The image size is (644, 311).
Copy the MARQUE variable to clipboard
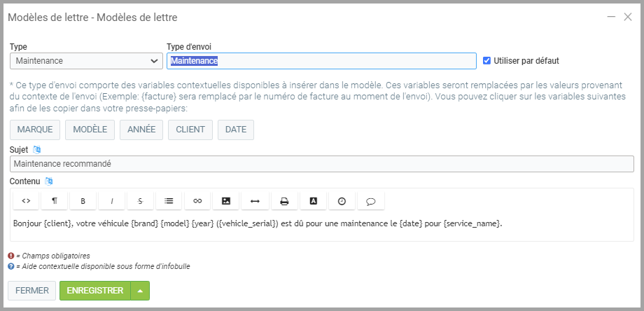pyautogui.click(x=35, y=130)
